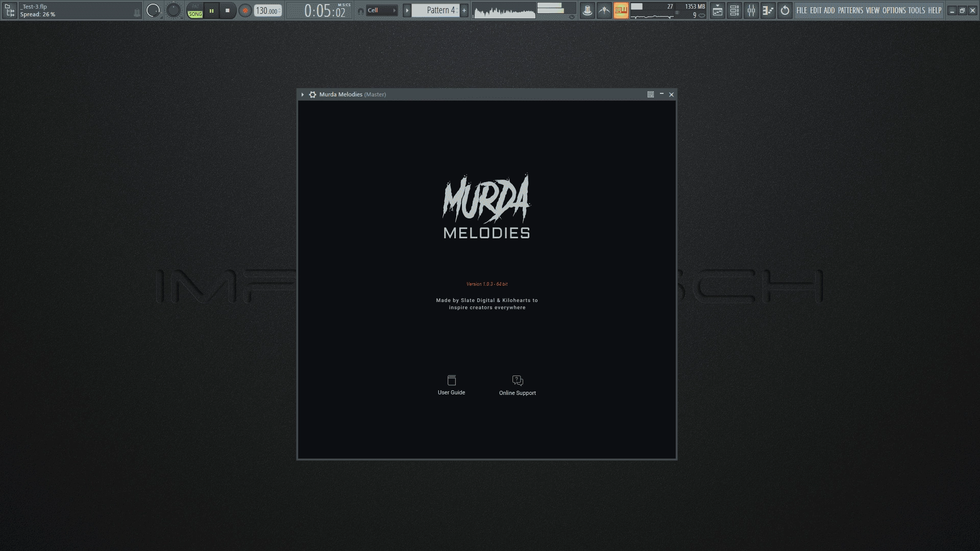980x551 pixels.
Task: Open the TOOLS menu
Action: coord(917,10)
